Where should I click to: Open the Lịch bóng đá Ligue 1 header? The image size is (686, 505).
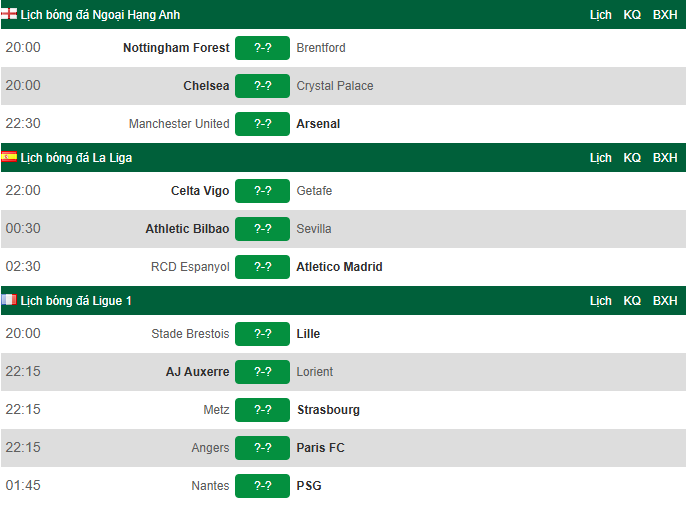pyautogui.click(x=76, y=301)
